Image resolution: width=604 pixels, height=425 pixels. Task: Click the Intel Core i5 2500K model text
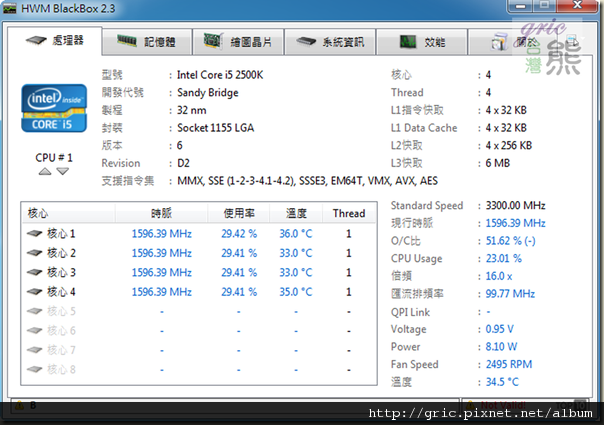(220, 75)
